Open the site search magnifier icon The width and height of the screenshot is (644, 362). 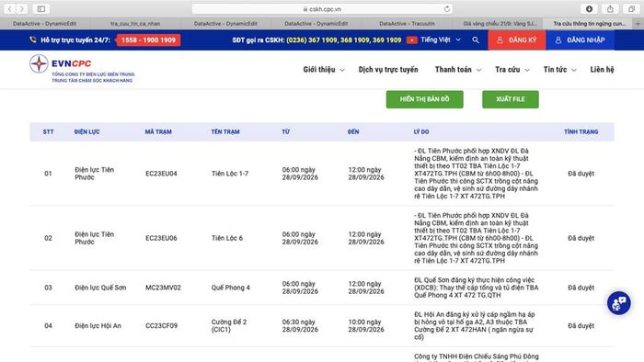coord(476,40)
